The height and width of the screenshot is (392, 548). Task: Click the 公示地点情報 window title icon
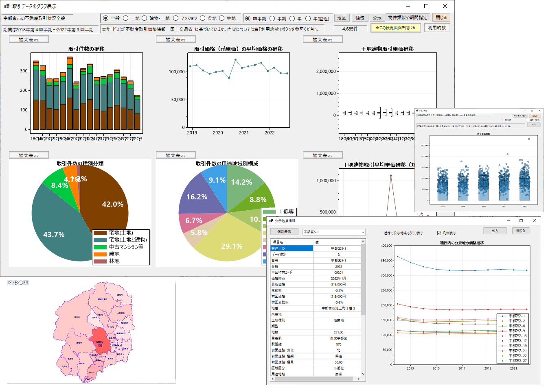point(271,221)
